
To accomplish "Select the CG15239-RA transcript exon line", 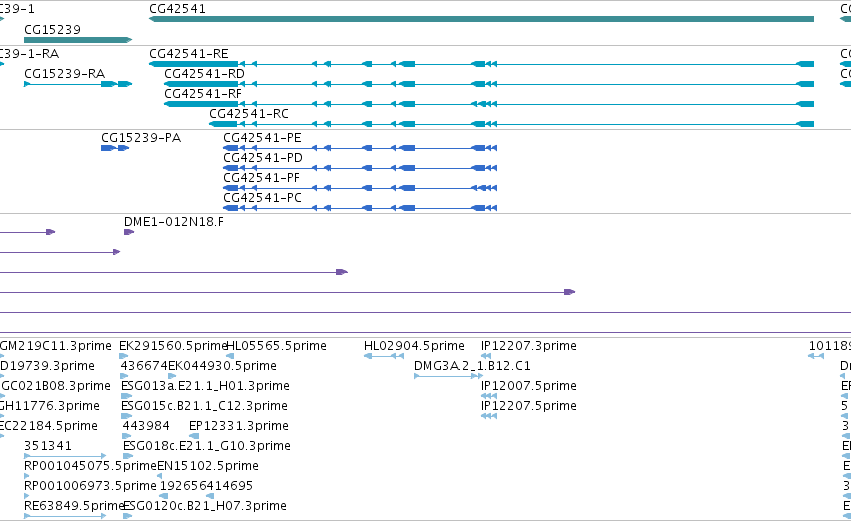I will pos(78,84).
